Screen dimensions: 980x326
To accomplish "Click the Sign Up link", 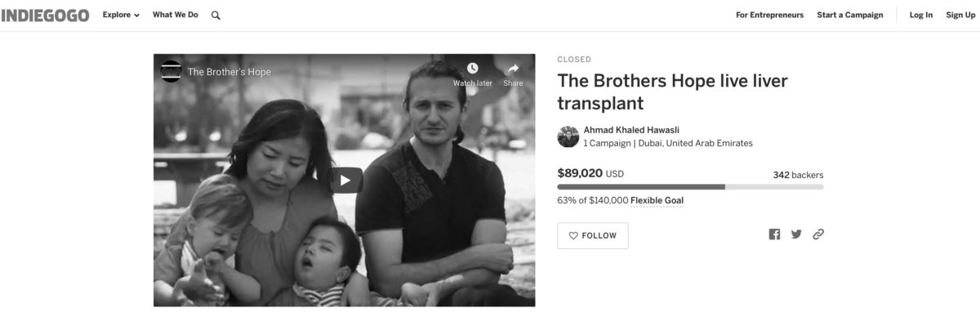I will pyautogui.click(x=960, y=15).
